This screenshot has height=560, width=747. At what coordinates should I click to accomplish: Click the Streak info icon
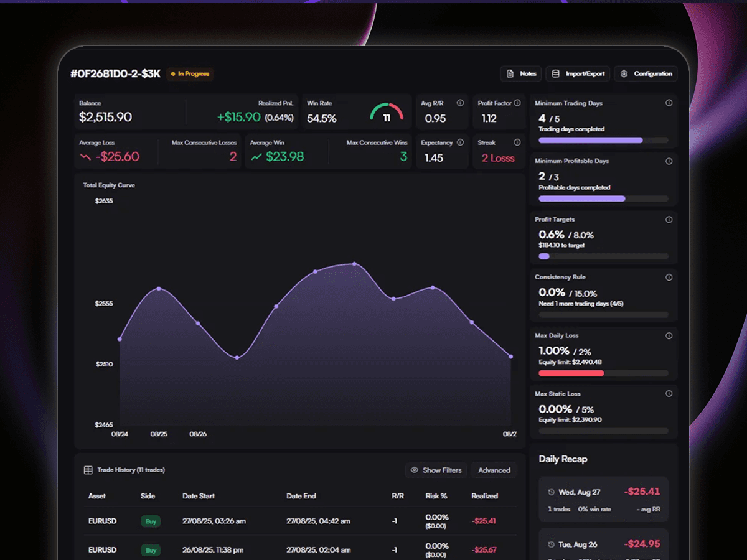point(517,142)
